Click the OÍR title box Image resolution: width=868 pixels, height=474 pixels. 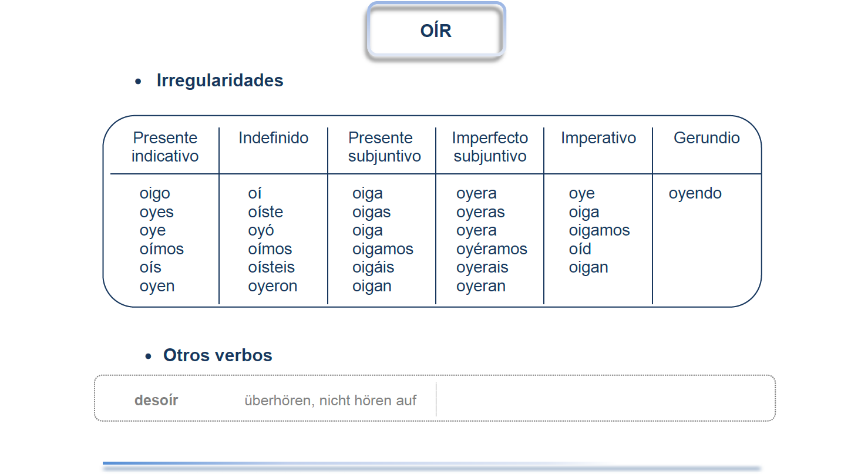pos(436,31)
